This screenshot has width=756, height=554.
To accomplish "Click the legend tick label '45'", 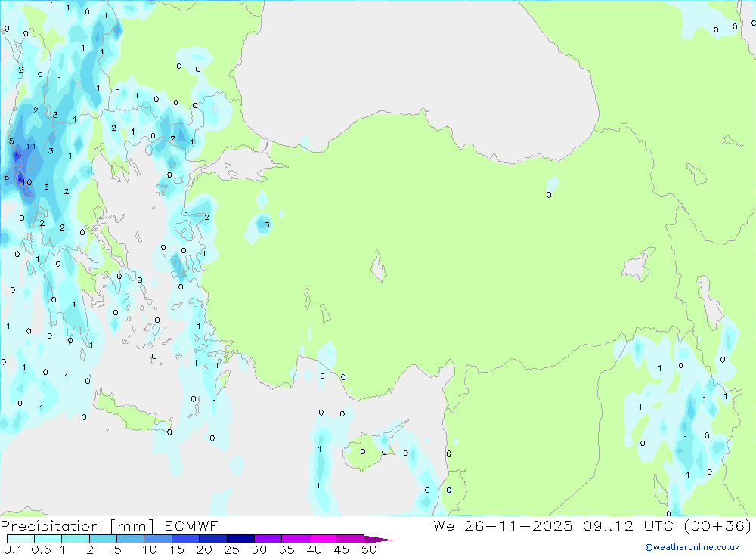I will coord(342,549).
